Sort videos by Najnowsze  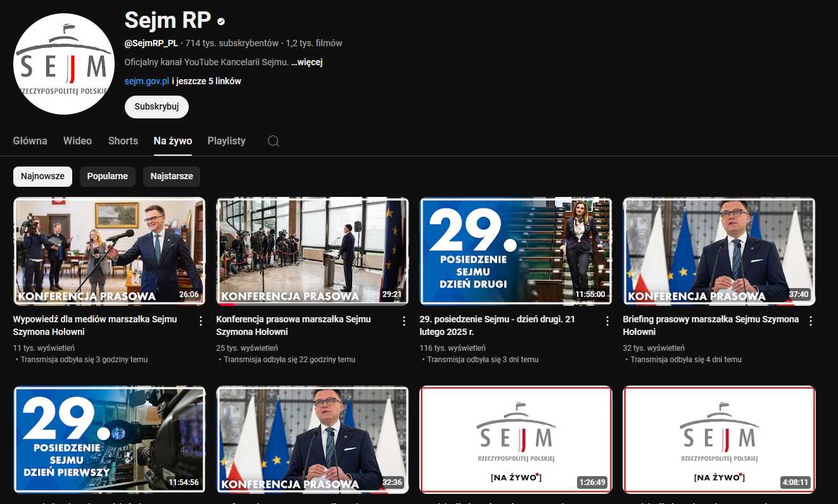click(42, 177)
